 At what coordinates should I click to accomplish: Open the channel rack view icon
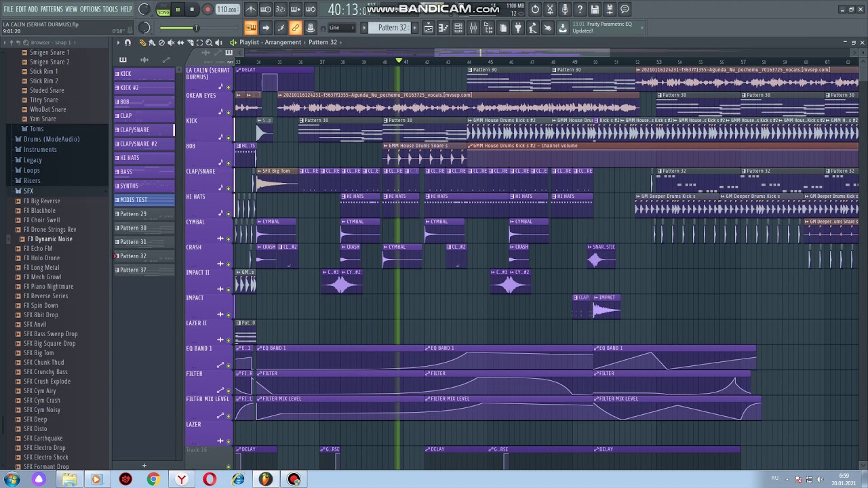(x=458, y=28)
